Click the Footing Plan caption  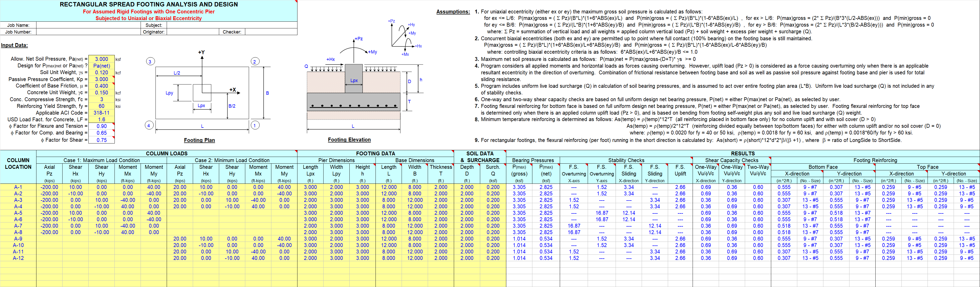pos(199,140)
